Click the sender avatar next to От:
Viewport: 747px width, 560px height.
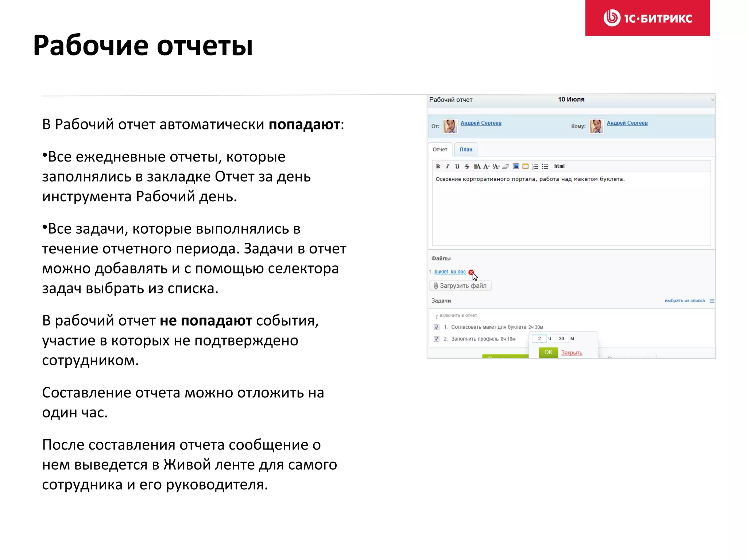450,127
